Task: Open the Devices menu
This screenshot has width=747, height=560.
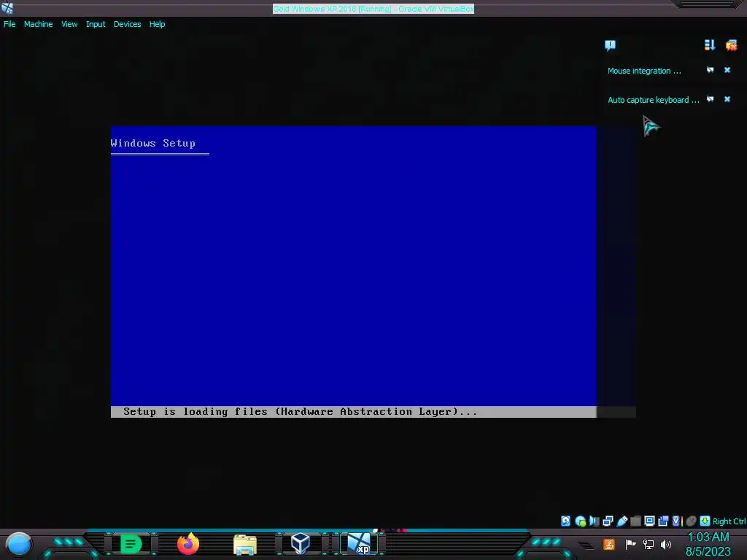Action: (x=127, y=24)
